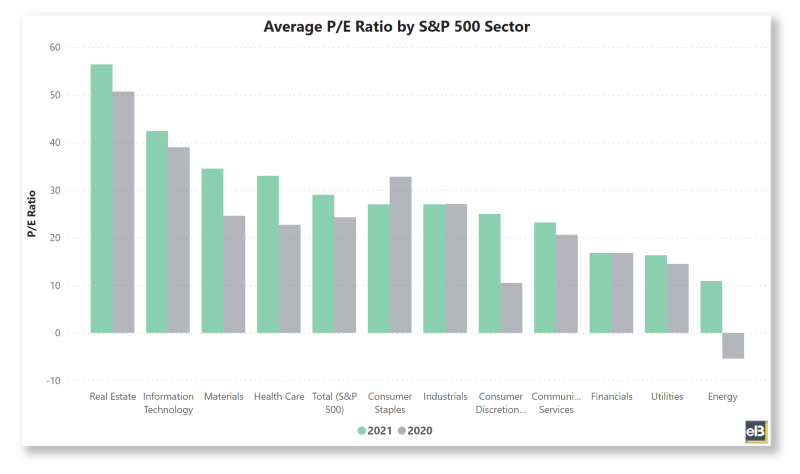Viewport: 800px width, 474px height.
Task: Click the negative Energy 2020 bar
Action: pyautogui.click(x=733, y=345)
